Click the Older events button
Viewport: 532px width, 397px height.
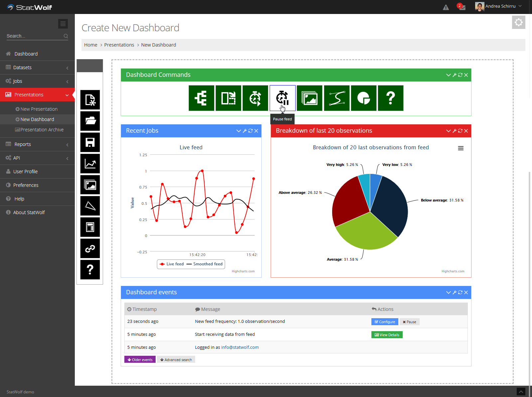pos(140,359)
